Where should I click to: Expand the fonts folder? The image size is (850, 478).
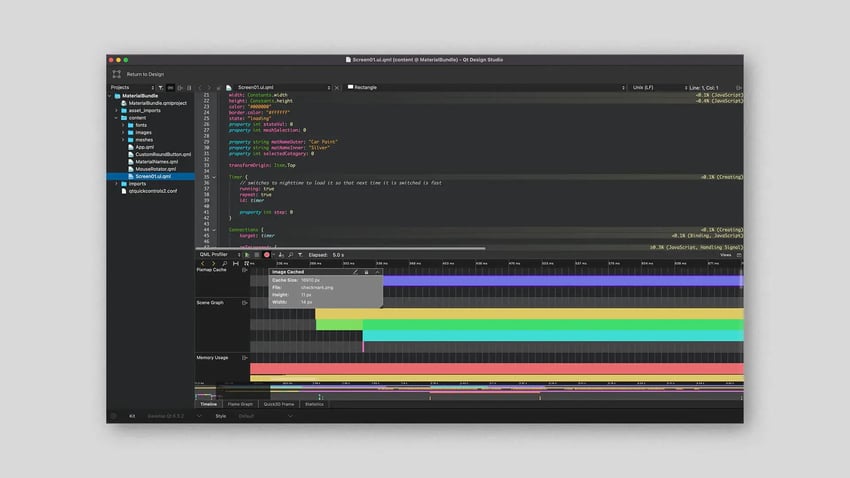click(123, 125)
